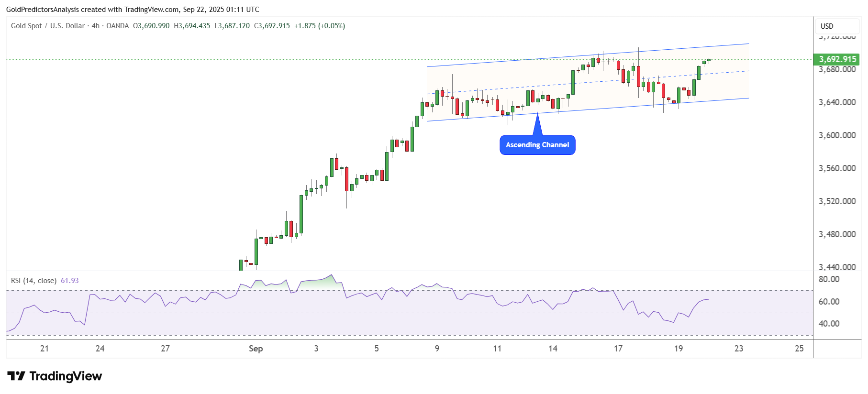Click date 17 on the time axis
Viewport: 868px width, 394px height.
[x=618, y=349]
